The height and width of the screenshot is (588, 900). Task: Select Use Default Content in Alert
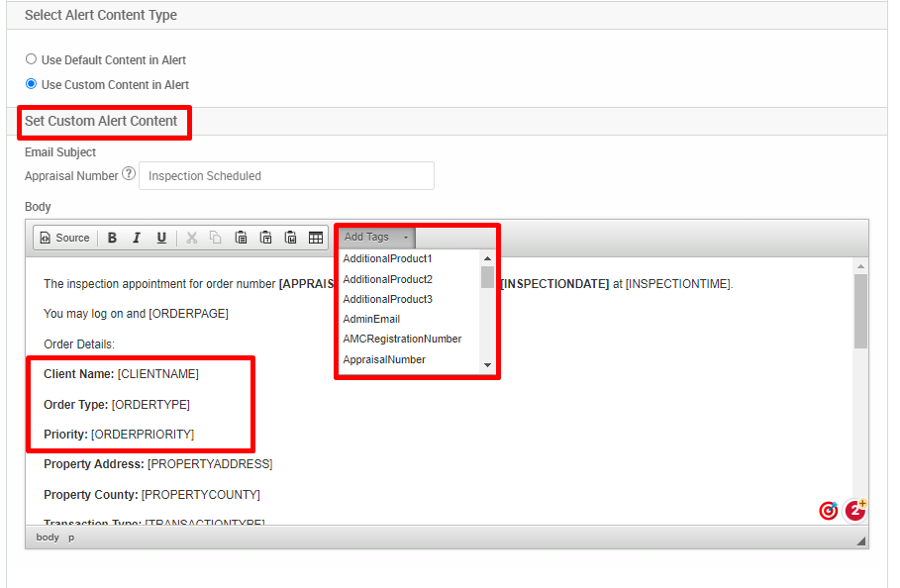(x=31, y=59)
